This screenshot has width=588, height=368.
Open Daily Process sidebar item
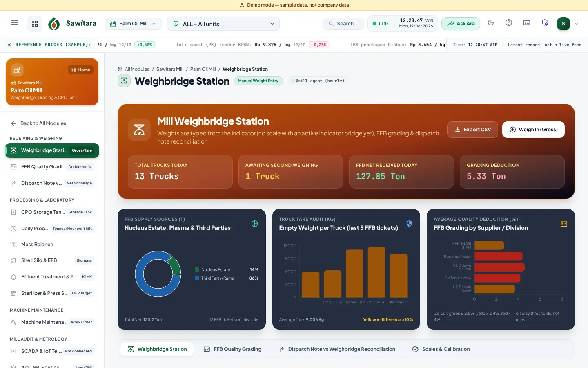pos(52,229)
